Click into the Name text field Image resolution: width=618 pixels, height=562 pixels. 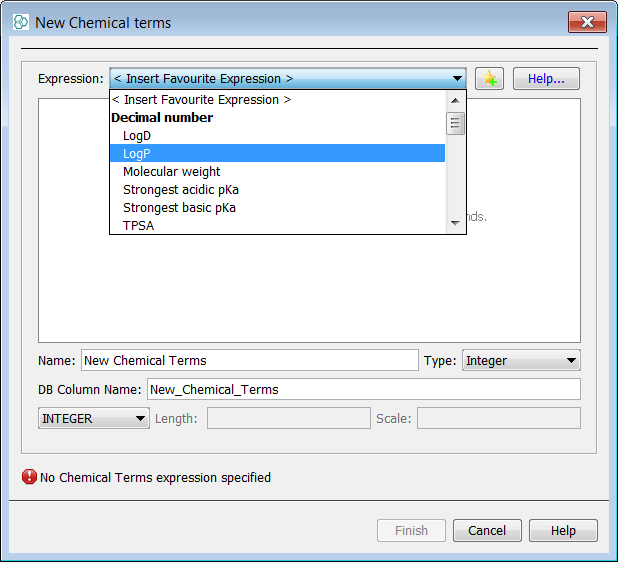tap(250, 361)
